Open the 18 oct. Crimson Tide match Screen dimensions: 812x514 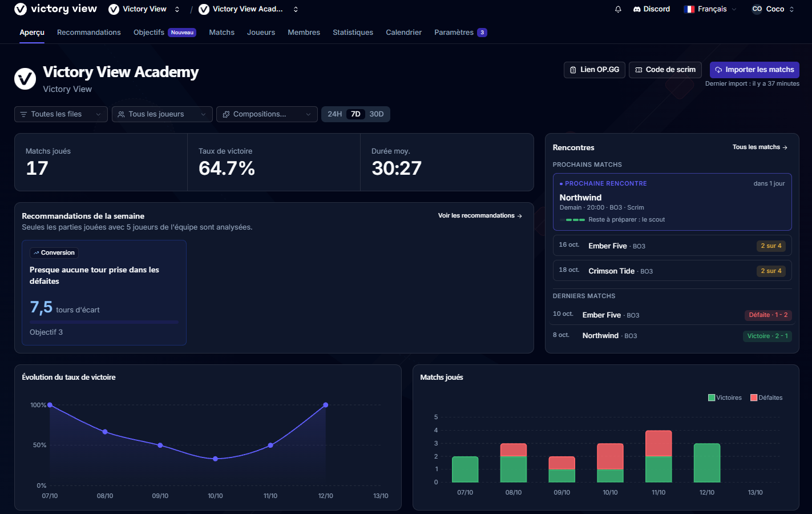tap(672, 271)
